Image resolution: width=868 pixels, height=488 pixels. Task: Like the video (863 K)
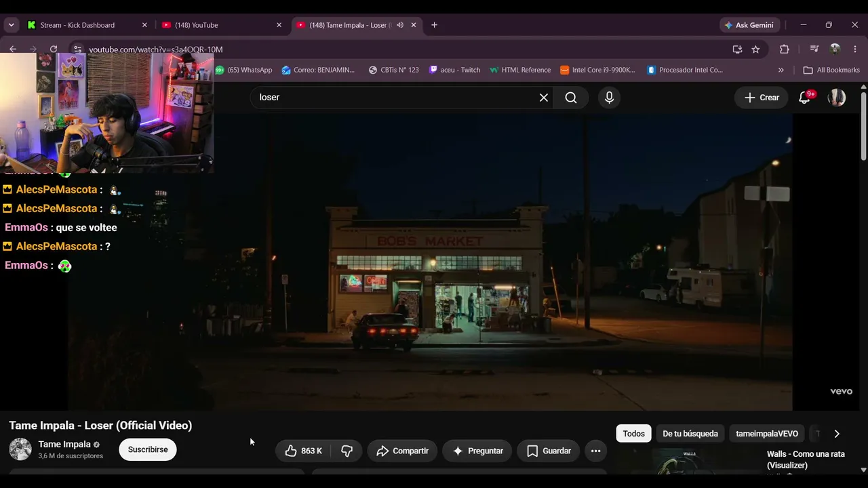(x=303, y=451)
